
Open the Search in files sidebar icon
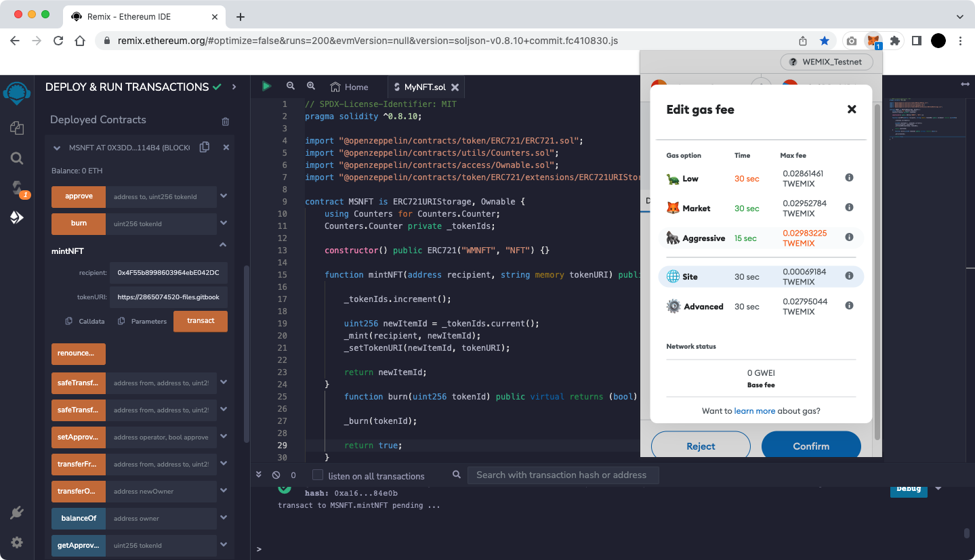click(x=17, y=158)
